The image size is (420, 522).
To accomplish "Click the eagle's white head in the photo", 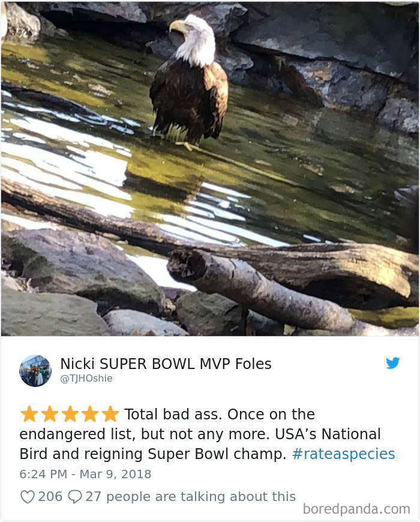I will click(196, 38).
